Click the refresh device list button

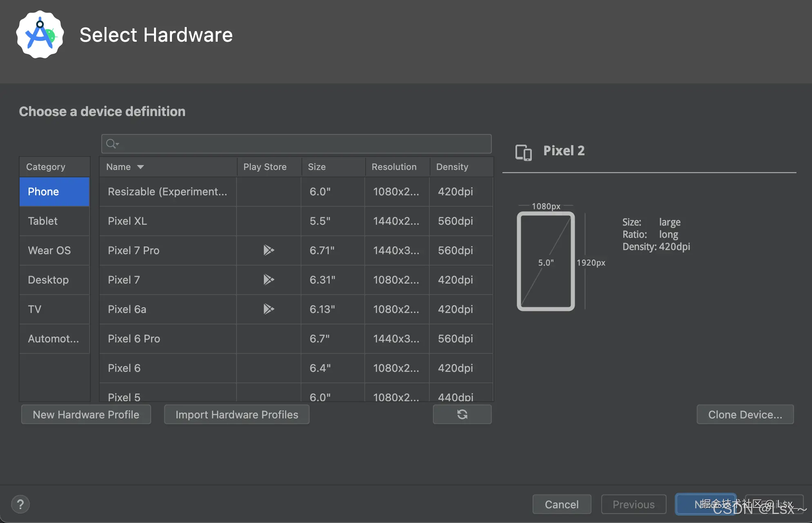(x=462, y=414)
